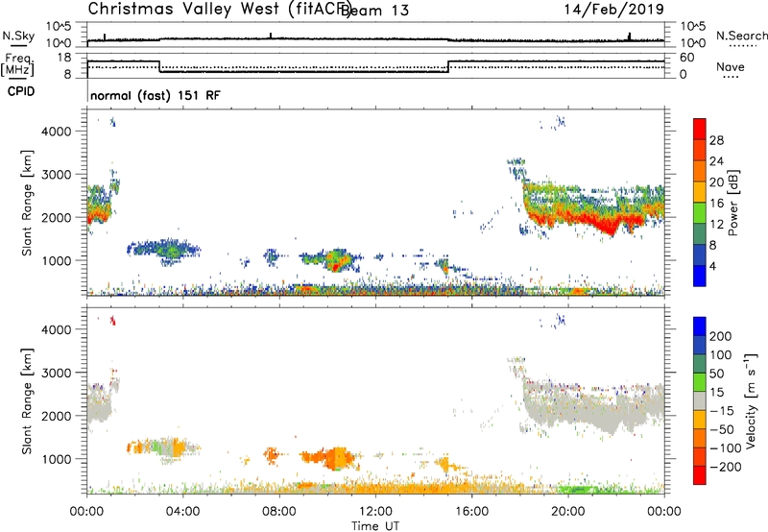Click the 'Nave' legend label

(x=731, y=66)
